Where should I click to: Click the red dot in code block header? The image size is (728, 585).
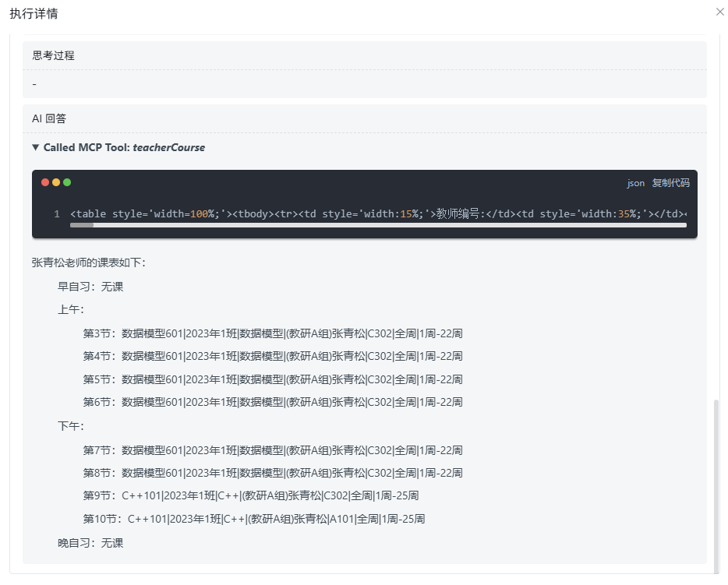45,182
